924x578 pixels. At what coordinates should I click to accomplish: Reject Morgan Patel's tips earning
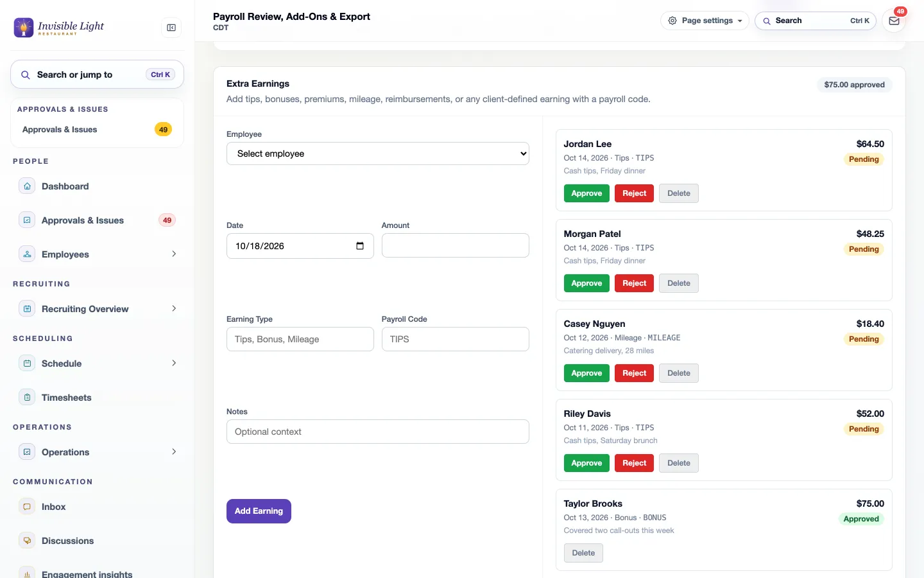click(634, 283)
